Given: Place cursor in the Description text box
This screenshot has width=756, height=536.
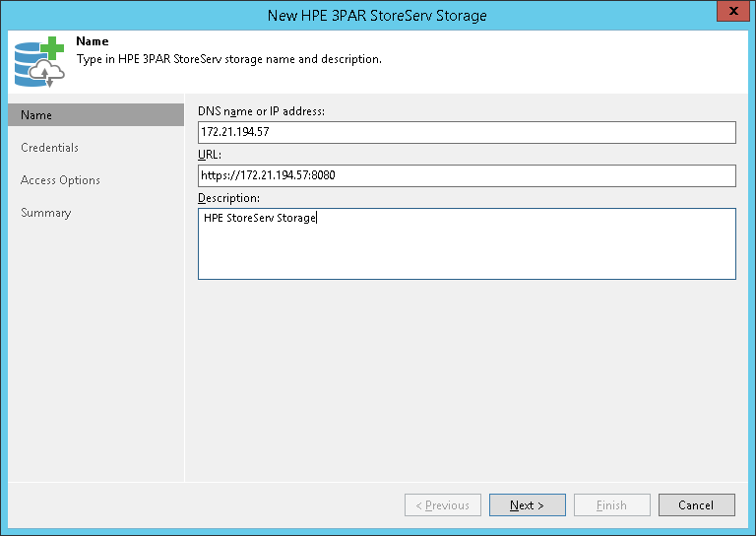Looking at the screenshot, I should coord(467,243).
